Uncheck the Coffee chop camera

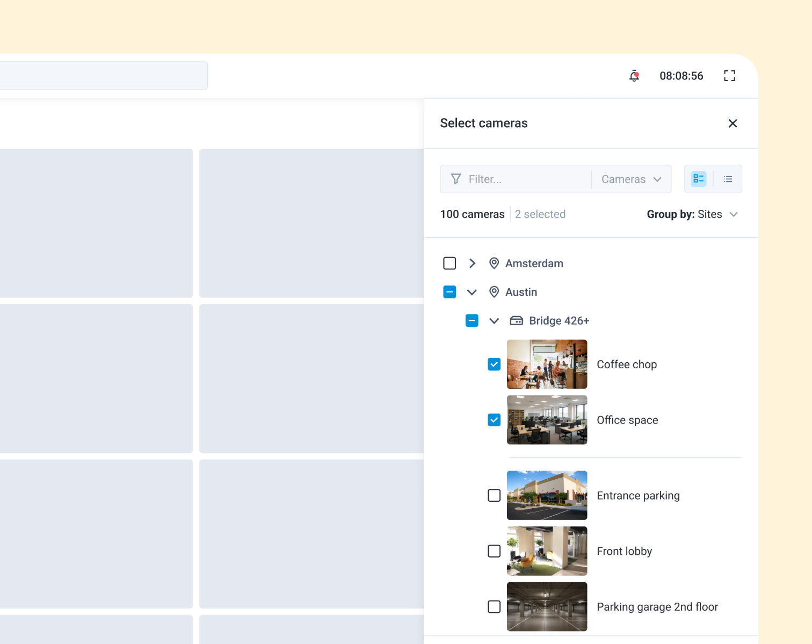coord(494,364)
